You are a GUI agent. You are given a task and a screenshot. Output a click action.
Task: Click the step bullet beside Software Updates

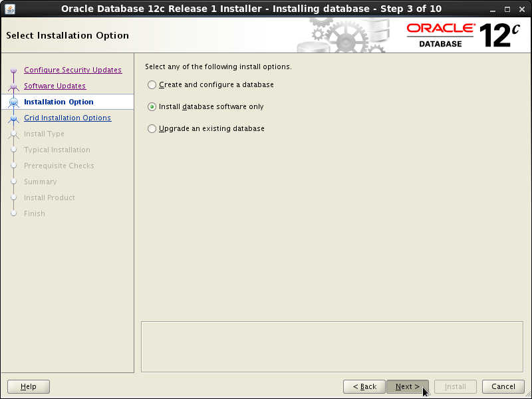click(x=13, y=86)
